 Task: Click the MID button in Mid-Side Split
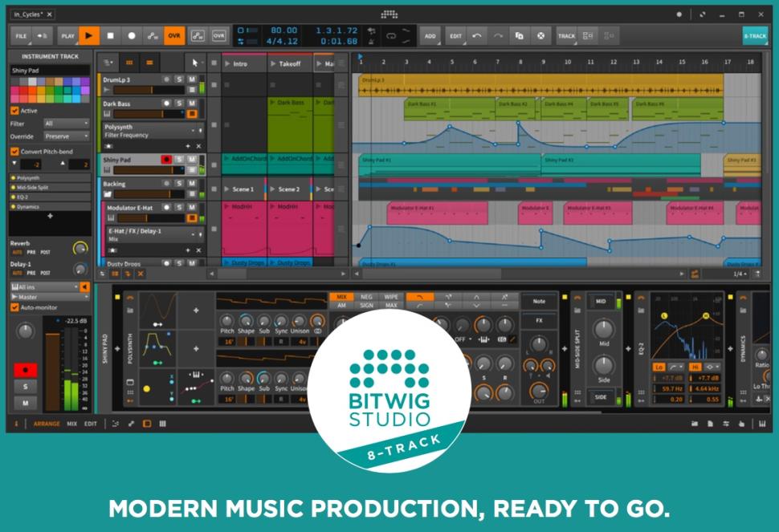pos(601,301)
